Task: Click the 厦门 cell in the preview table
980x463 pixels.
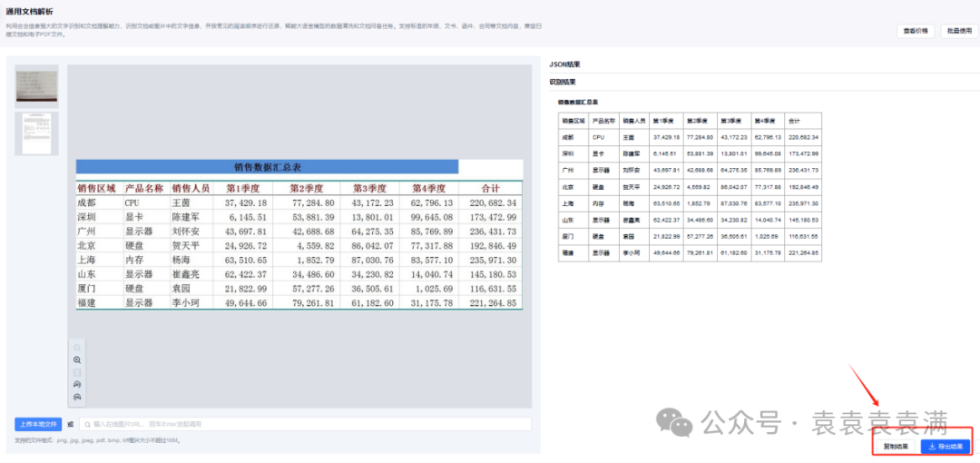Action: pos(86,289)
